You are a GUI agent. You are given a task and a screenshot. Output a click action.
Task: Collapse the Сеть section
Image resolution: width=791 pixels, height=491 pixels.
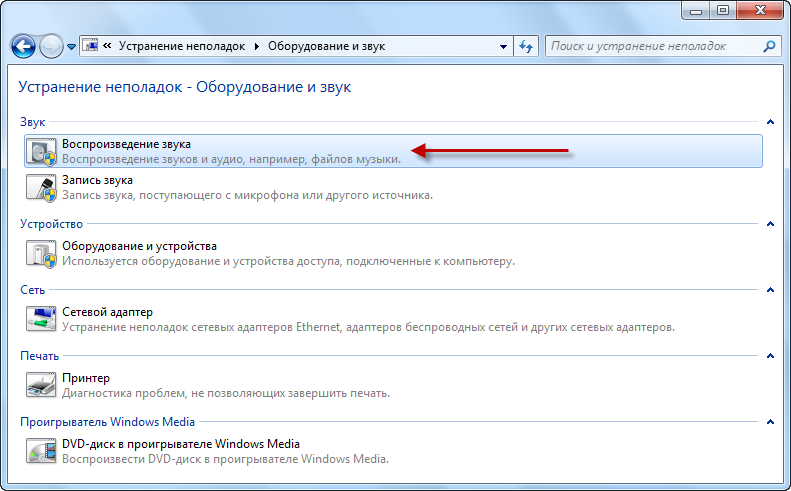[x=769, y=290]
